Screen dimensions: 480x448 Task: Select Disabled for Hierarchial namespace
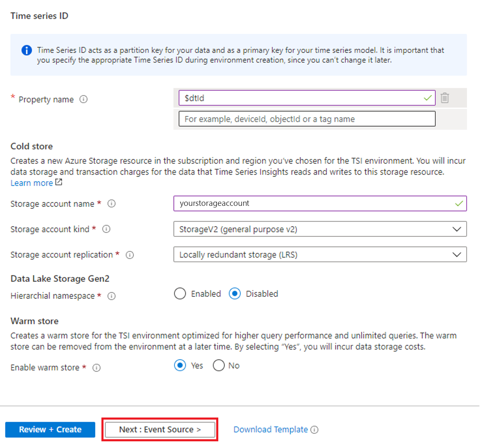(235, 294)
